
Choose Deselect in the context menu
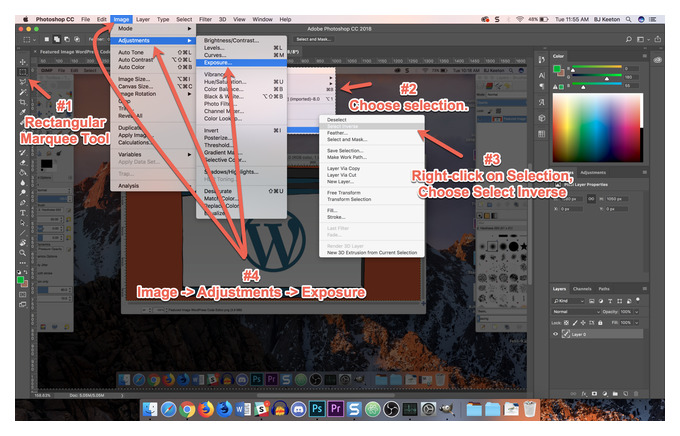coord(371,120)
